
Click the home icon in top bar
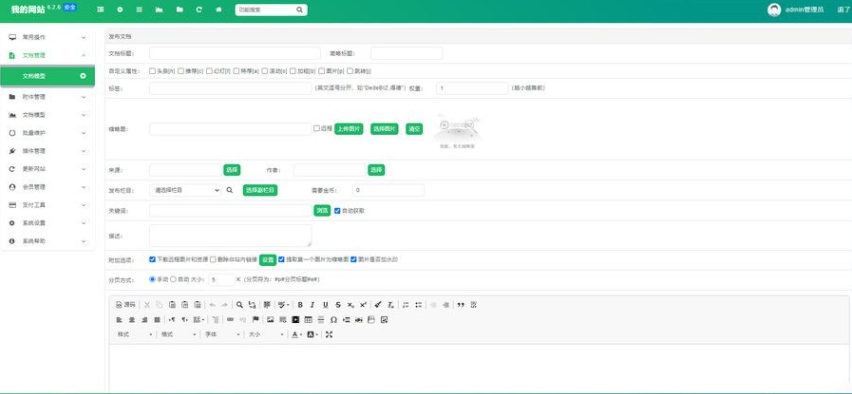[218, 10]
